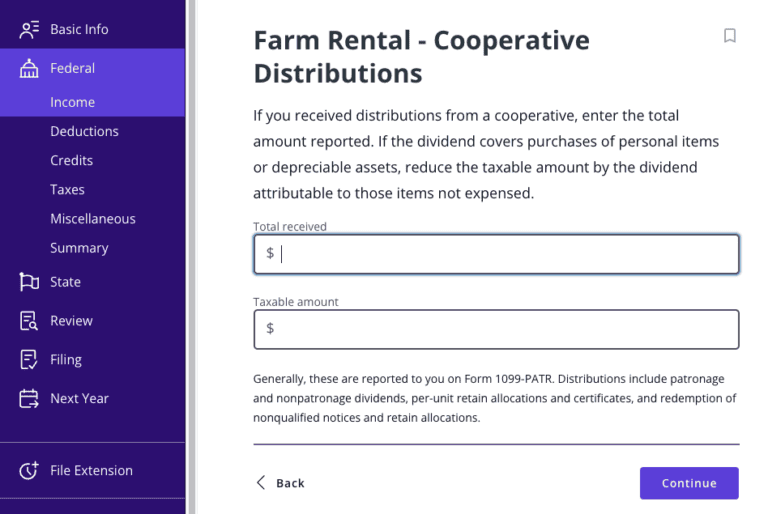This screenshot has width=768, height=514.
Task: Open the Income section
Action: click(x=73, y=102)
